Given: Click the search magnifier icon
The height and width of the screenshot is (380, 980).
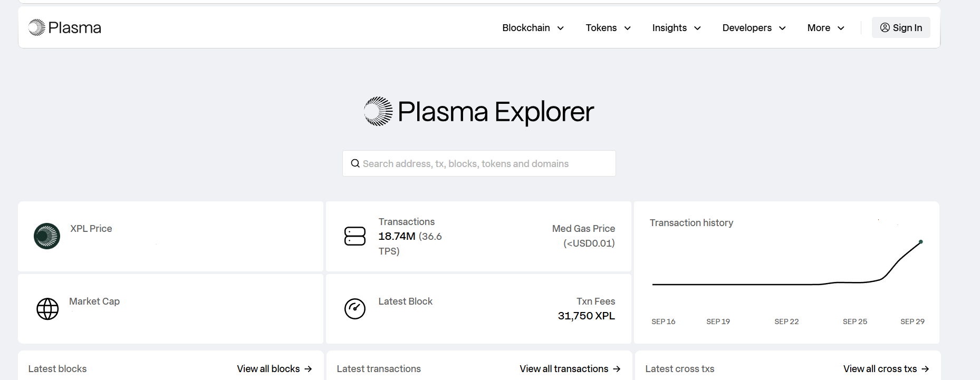Looking at the screenshot, I should pos(356,163).
